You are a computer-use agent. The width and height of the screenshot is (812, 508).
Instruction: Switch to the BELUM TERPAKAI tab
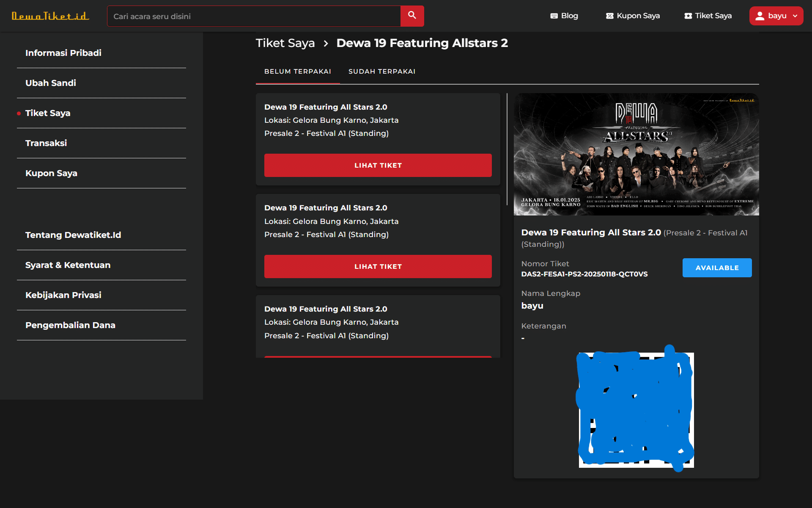tap(298, 72)
